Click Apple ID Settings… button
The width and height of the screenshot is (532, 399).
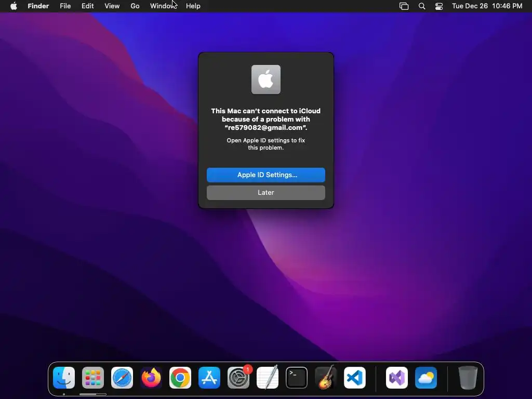pyautogui.click(x=266, y=175)
